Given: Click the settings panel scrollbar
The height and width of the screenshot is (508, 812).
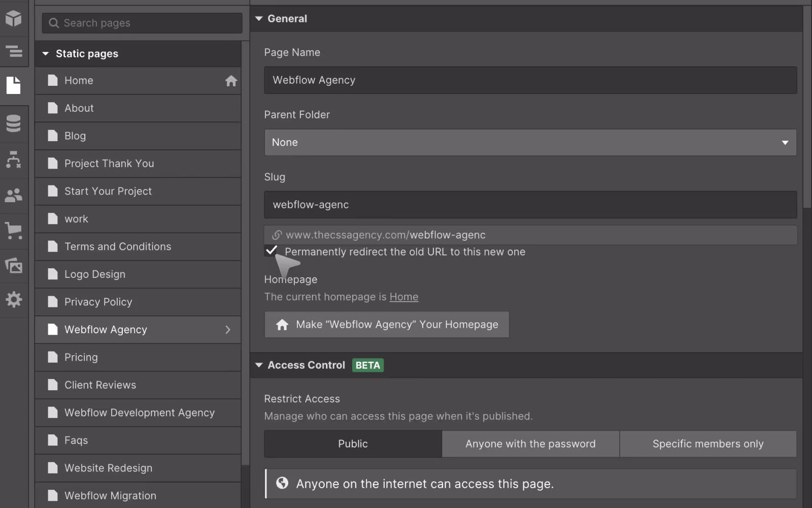Looking at the screenshot, I should pos(807,107).
